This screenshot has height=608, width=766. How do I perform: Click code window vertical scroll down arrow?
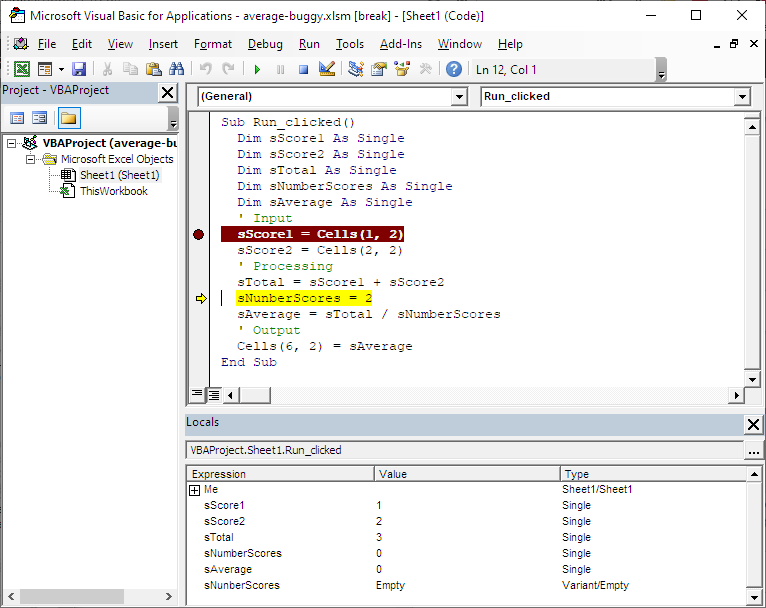point(752,379)
